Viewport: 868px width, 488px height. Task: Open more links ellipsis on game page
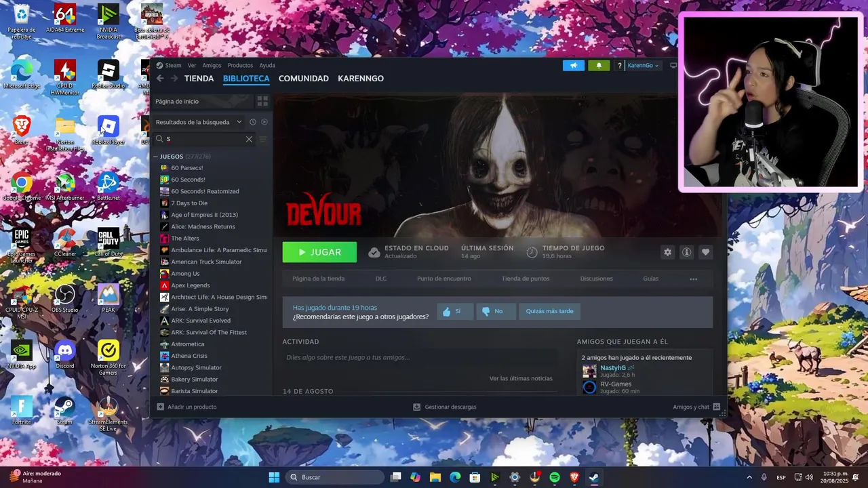[x=693, y=279]
